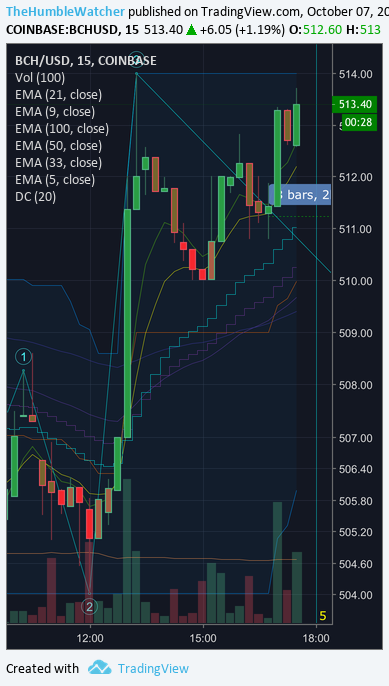
Task: Open TheHumbleWatcher profile link
Action: tap(66, 11)
